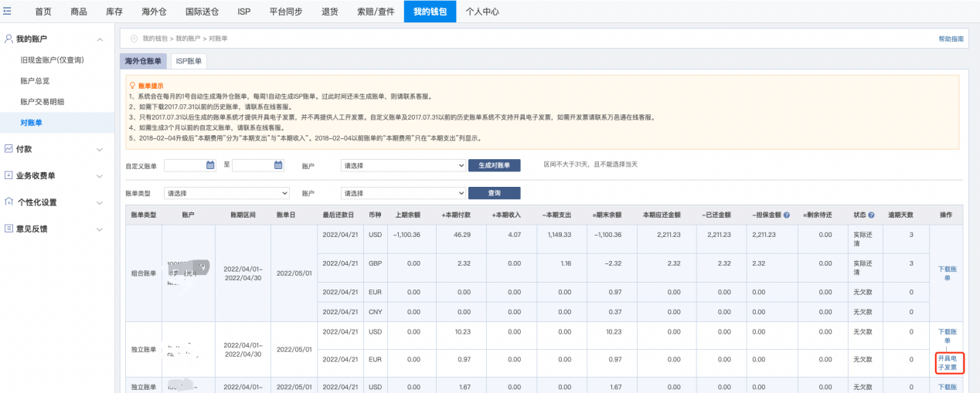Open the 账单类型 dropdown
The width and height of the screenshot is (980, 393).
(x=227, y=193)
